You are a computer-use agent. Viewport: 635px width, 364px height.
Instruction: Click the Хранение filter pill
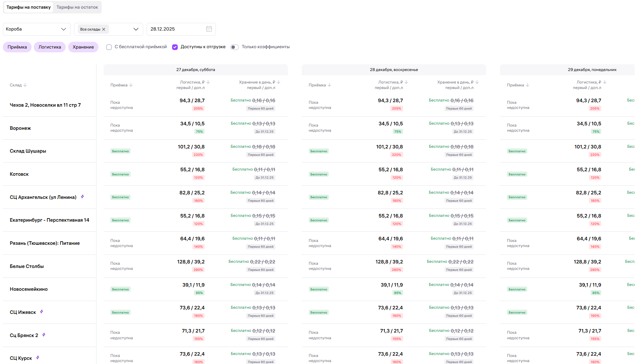[83, 47]
